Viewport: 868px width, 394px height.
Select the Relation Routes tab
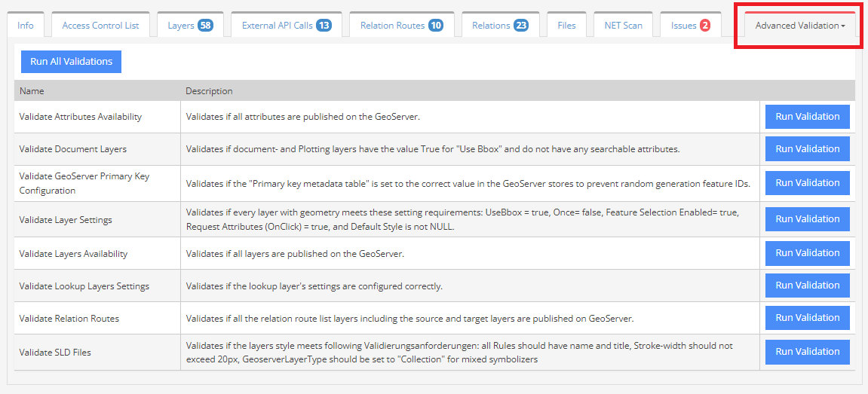pyautogui.click(x=401, y=25)
